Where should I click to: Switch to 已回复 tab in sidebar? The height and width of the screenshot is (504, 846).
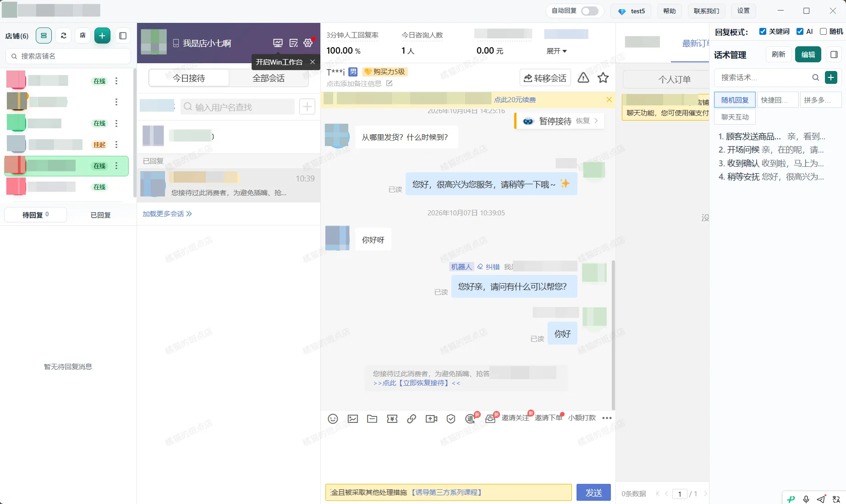[100, 215]
